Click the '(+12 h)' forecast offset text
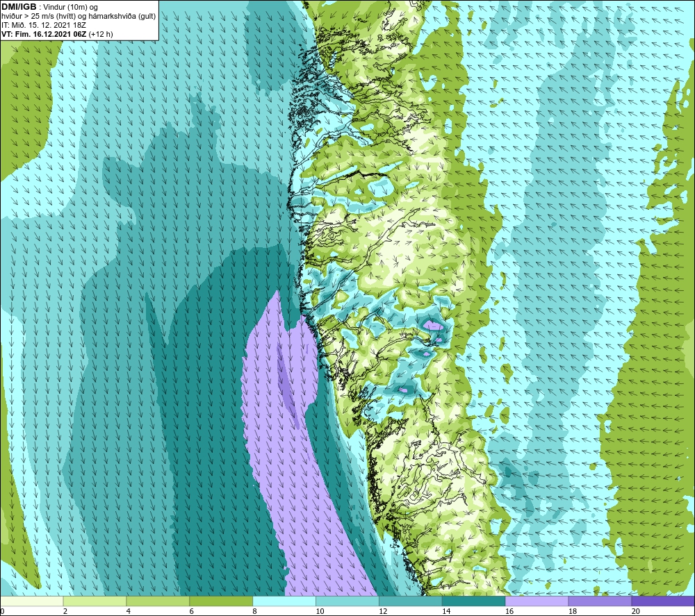 pyautogui.click(x=101, y=34)
